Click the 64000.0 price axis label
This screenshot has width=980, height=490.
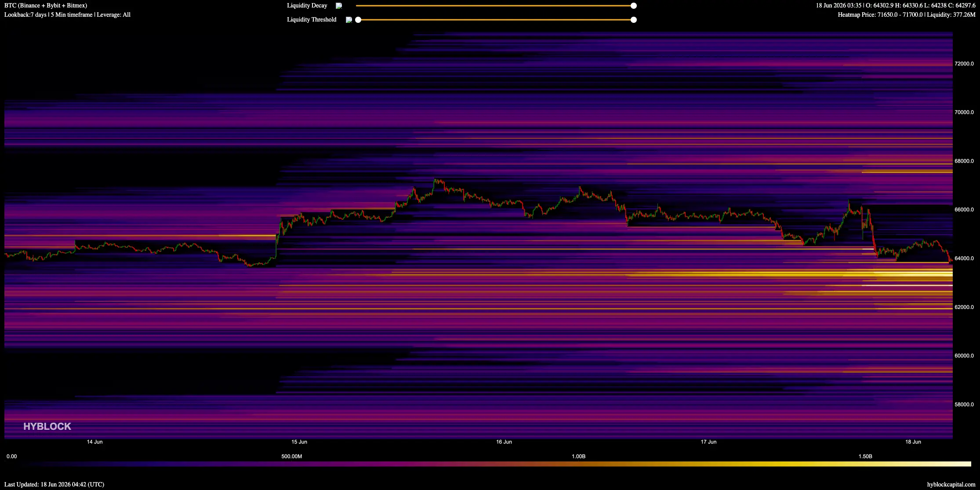964,258
